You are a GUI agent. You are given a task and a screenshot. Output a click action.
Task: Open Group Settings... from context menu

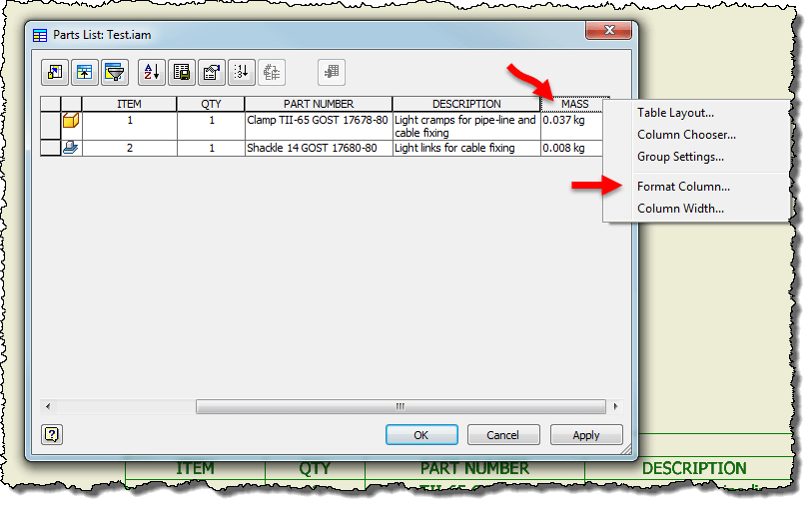tap(680, 157)
